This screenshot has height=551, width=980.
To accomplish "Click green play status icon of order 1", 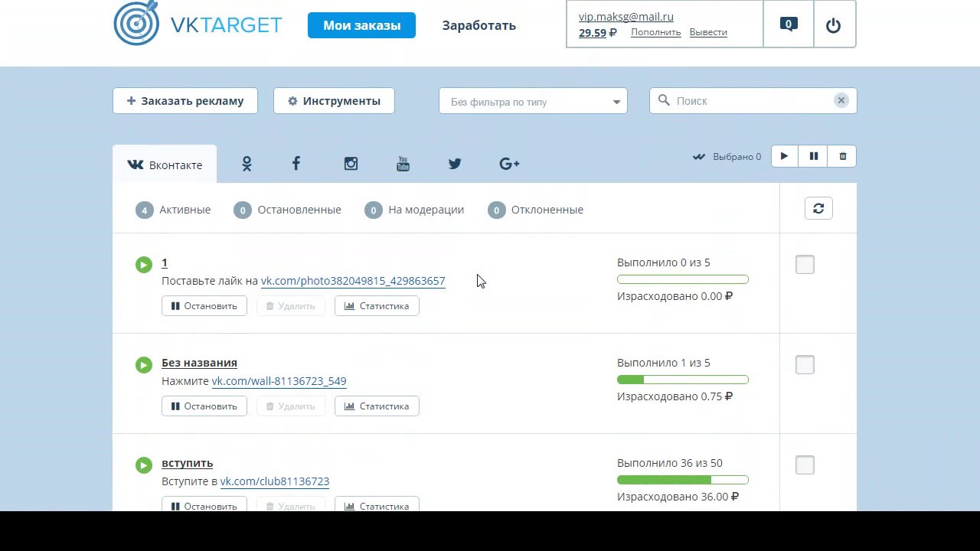I will pyautogui.click(x=144, y=265).
